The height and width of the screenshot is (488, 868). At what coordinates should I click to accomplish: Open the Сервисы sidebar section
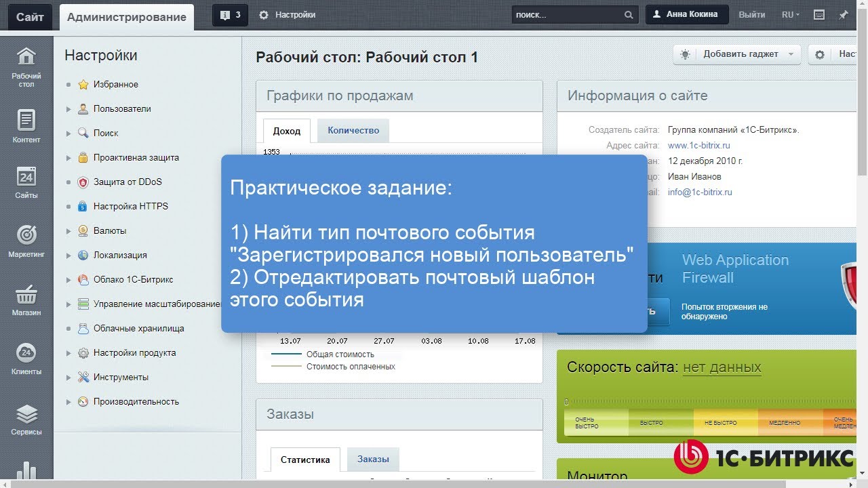tap(26, 419)
